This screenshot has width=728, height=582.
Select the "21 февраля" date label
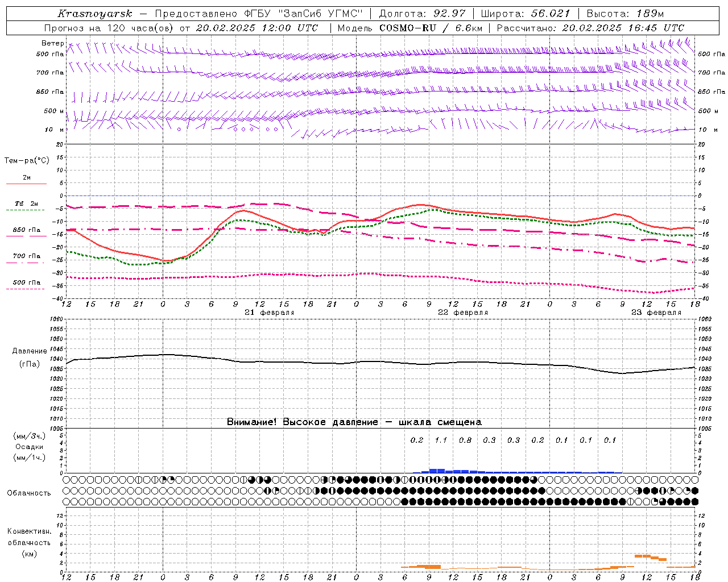pos(270,313)
